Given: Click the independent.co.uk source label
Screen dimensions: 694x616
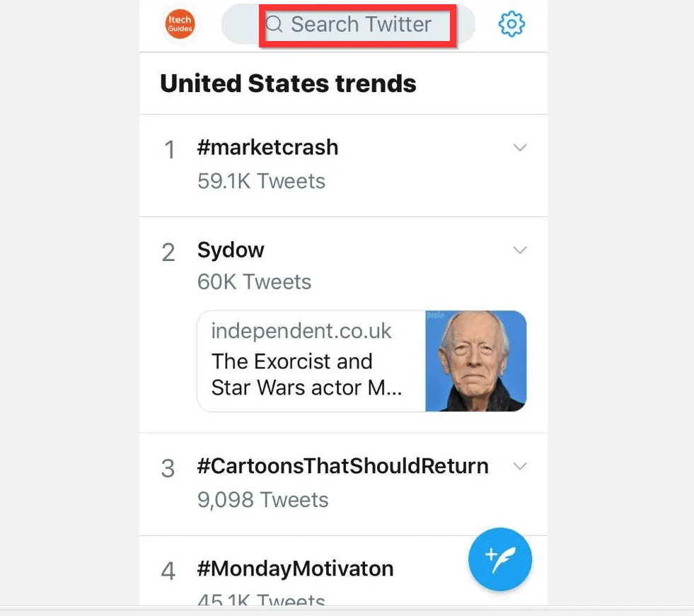Looking at the screenshot, I should click(301, 331).
